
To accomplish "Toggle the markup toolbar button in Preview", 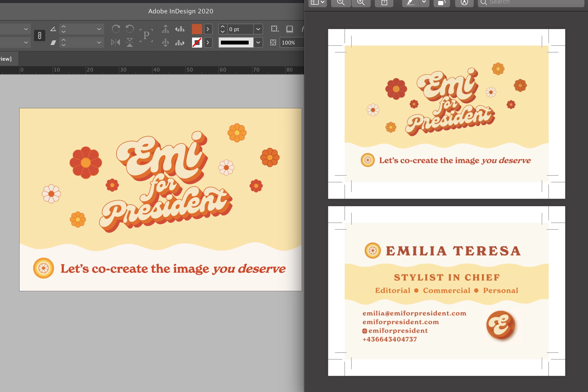I will [x=464, y=3].
